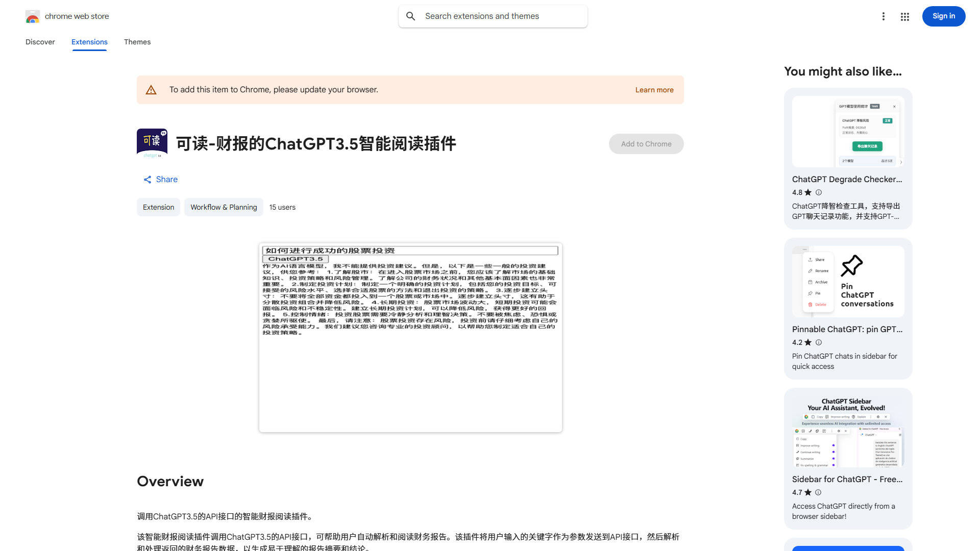The height and width of the screenshot is (551, 980).
Task: Open the three-dot more options menu
Action: tap(883, 16)
